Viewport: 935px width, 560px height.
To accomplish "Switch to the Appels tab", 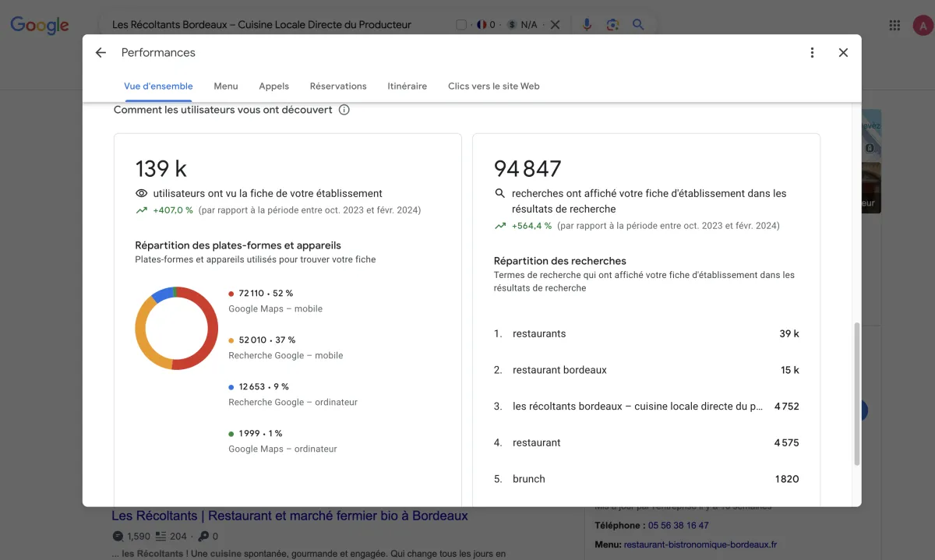I will (x=274, y=86).
